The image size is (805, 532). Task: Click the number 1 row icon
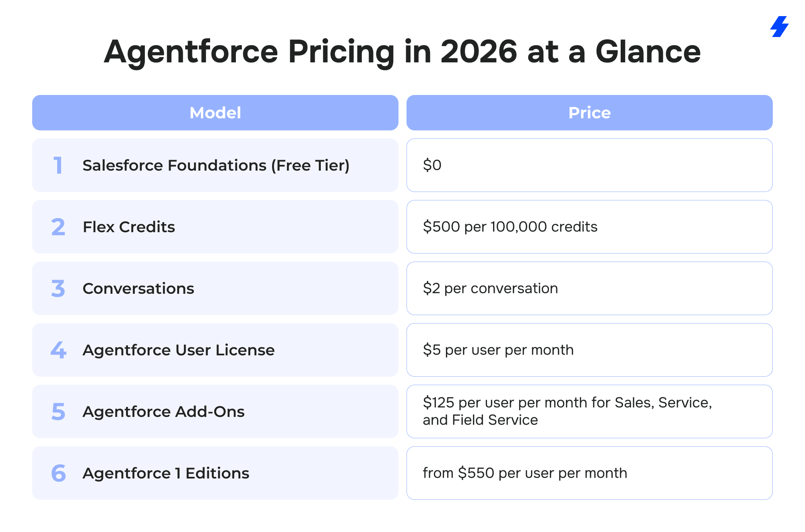(x=58, y=165)
